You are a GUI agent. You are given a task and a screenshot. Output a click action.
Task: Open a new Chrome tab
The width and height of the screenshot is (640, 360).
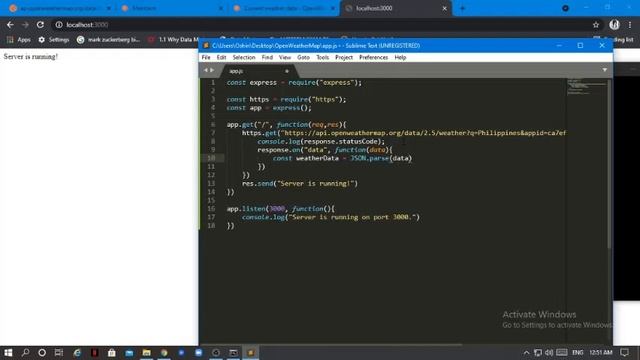tap(462, 8)
